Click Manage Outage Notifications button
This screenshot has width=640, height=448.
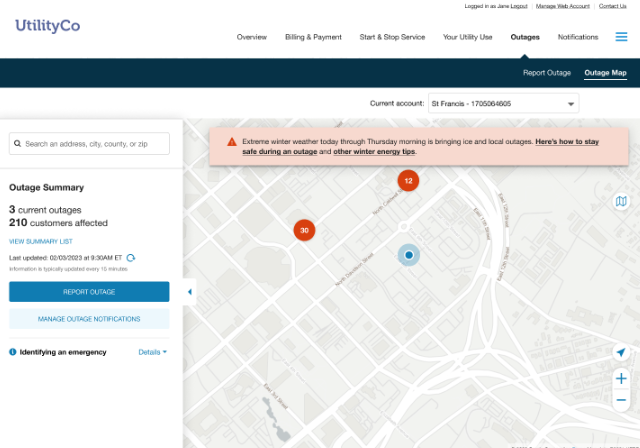89,319
